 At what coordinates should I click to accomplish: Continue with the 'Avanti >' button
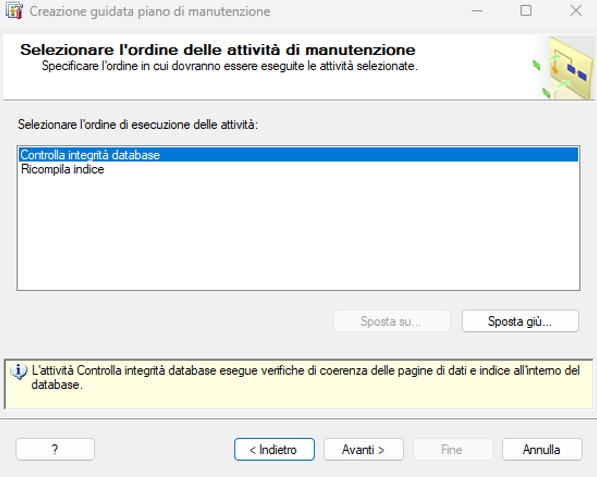click(364, 450)
